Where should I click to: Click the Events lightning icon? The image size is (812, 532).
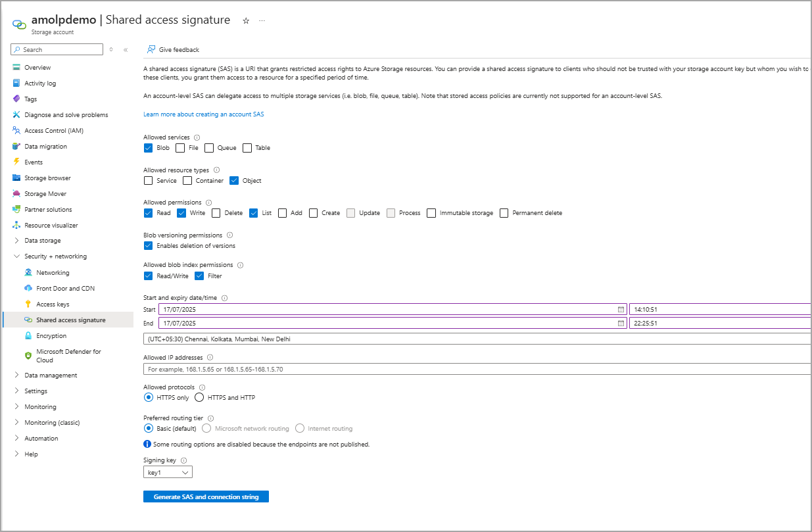pyautogui.click(x=16, y=162)
